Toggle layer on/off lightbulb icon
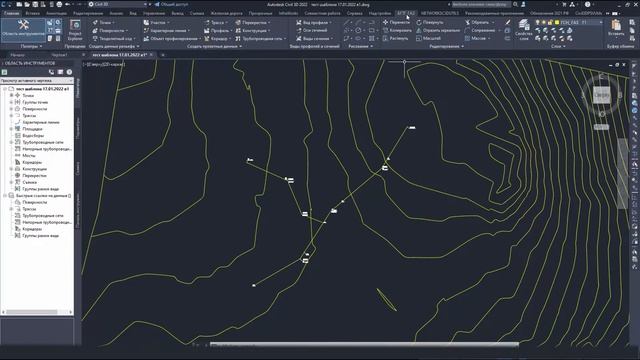The image size is (640, 360). pos(538,22)
